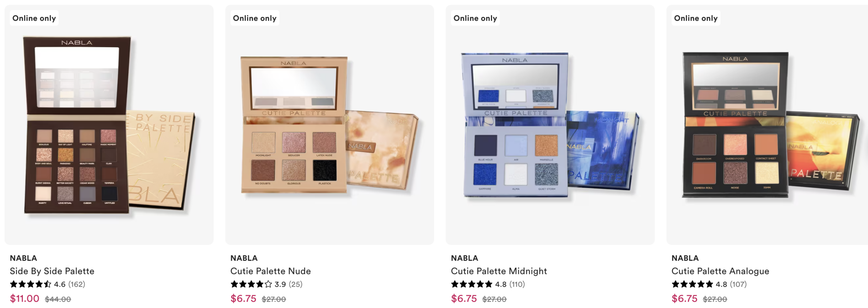Click the Side By Side Palette title link
868x308 pixels.
tap(52, 271)
